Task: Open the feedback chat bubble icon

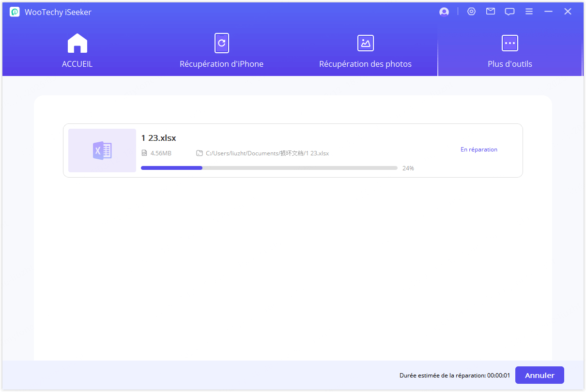Action: [509, 12]
